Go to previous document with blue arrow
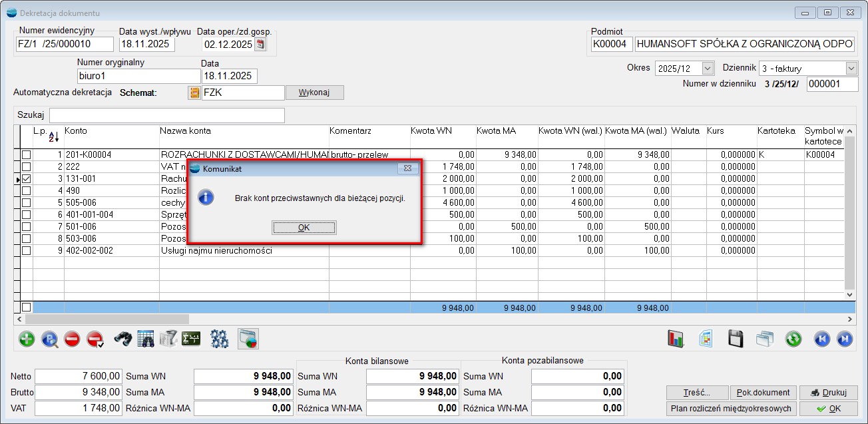 822,339
